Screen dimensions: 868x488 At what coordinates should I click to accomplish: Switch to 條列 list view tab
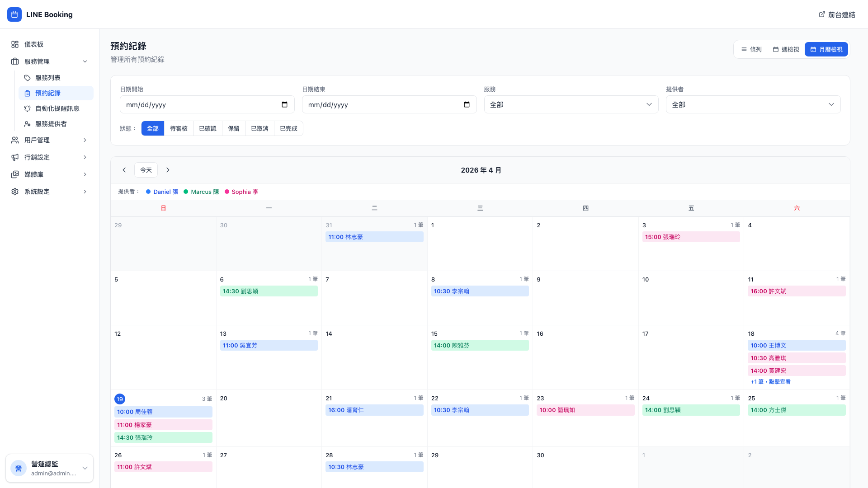point(751,49)
